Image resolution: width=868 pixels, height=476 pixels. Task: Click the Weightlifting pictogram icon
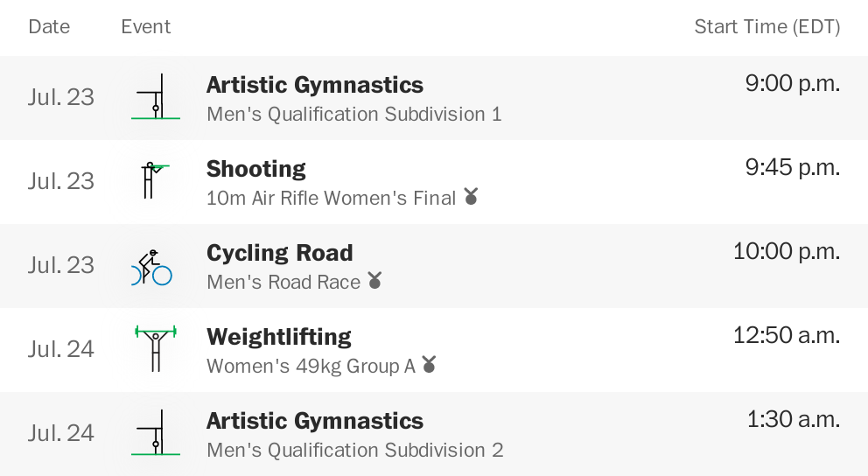click(x=156, y=348)
